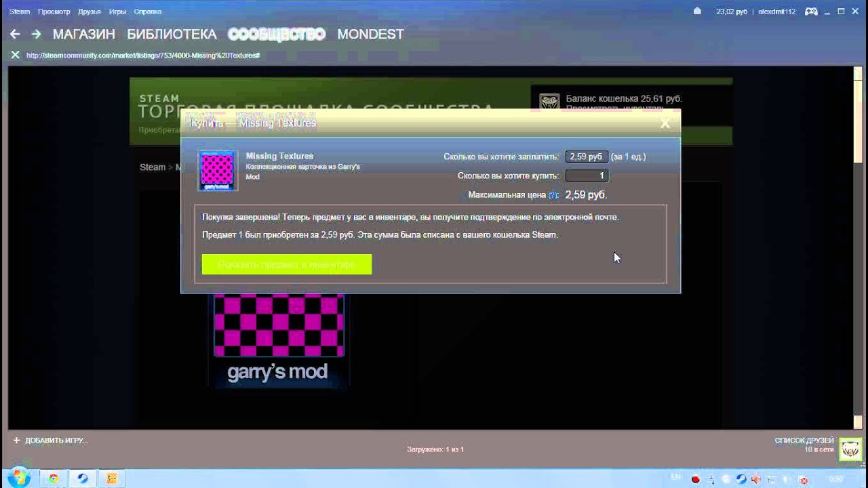Click the tray icon with the red X badge
868x488 pixels.
click(x=802, y=479)
